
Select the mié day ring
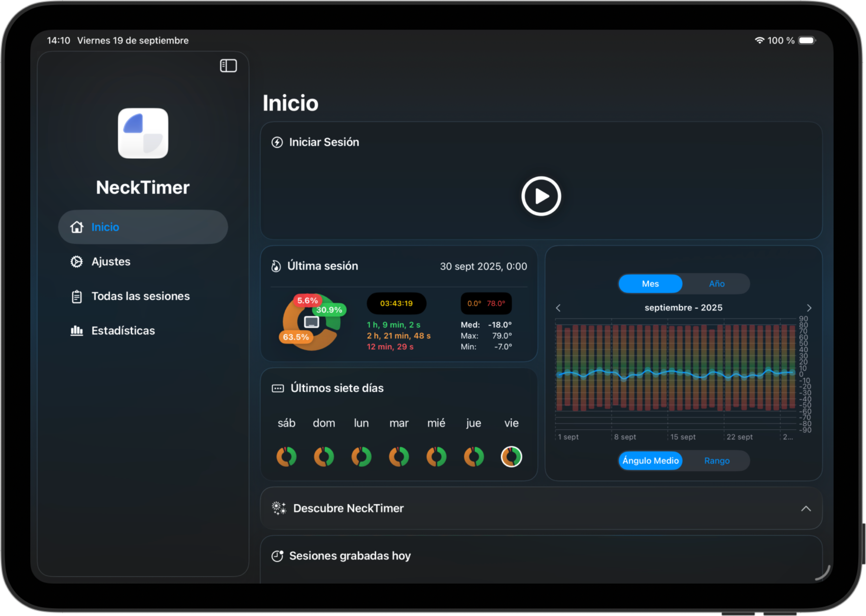point(437,456)
